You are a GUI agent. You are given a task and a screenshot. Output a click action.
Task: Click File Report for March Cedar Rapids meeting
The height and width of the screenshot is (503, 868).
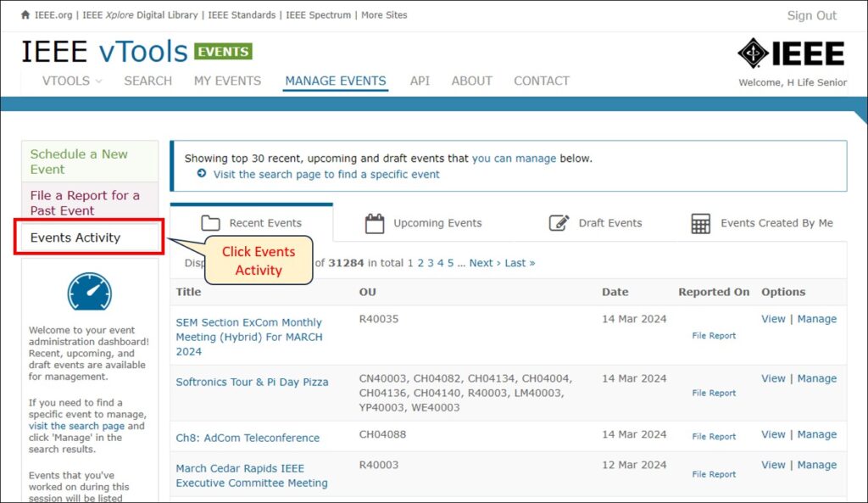tap(714, 474)
